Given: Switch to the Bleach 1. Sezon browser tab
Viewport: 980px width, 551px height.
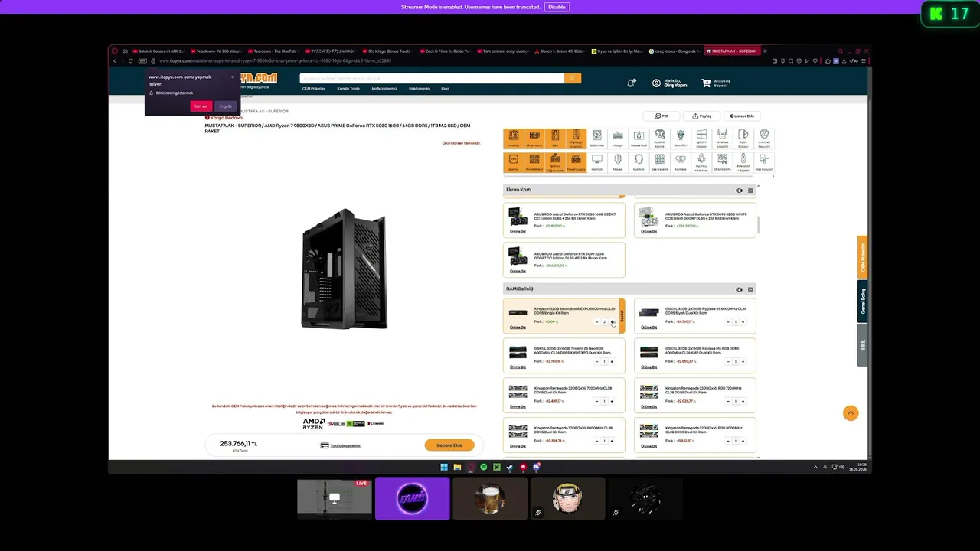Looking at the screenshot, I should click(x=561, y=51).
